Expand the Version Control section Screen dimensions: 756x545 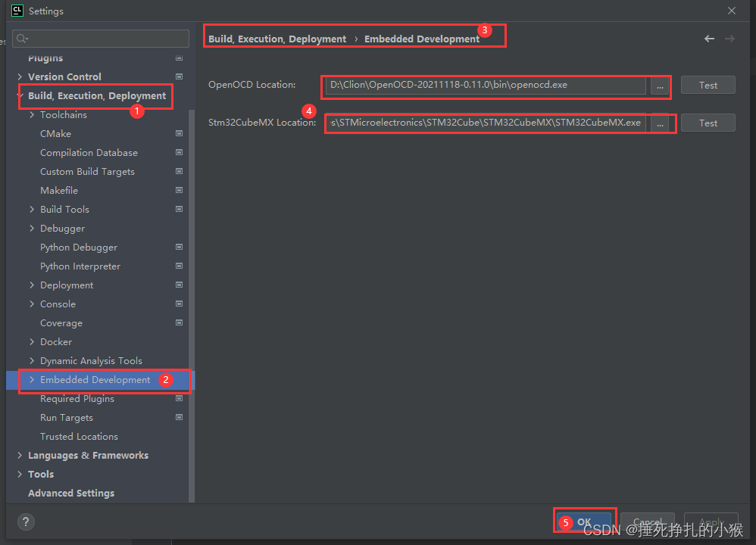coord(20,76)
